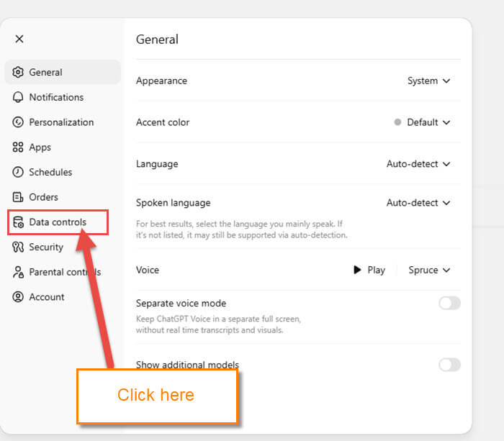Enable the Separate voice mode switch
Image resolution: width=504 pixels, height=441 pixels.
(449, 304)
